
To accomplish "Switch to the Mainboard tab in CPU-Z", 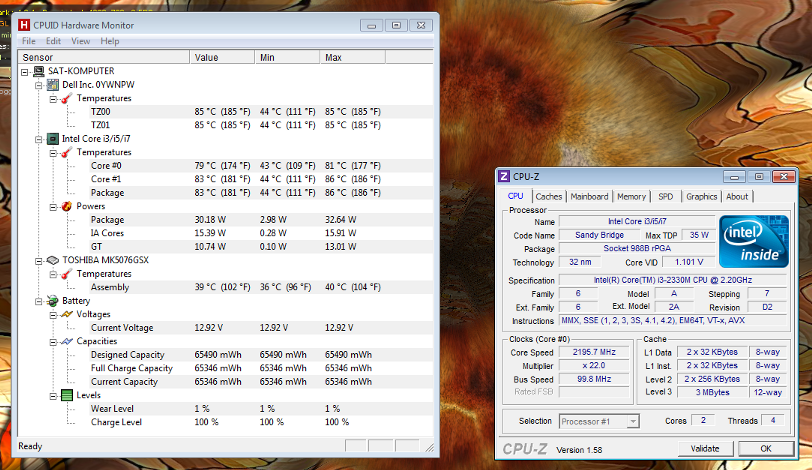I will (x=589, y=197).
